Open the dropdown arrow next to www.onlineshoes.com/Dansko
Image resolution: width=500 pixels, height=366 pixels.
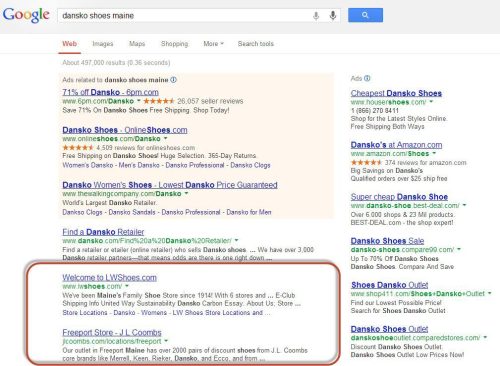(x=165, y=138)
